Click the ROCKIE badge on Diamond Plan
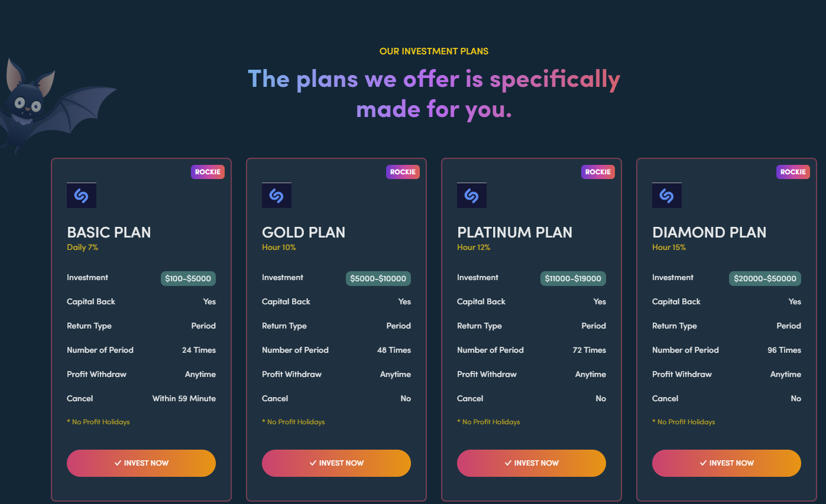The width and height of the screenshot is (826, 504). 793,171
